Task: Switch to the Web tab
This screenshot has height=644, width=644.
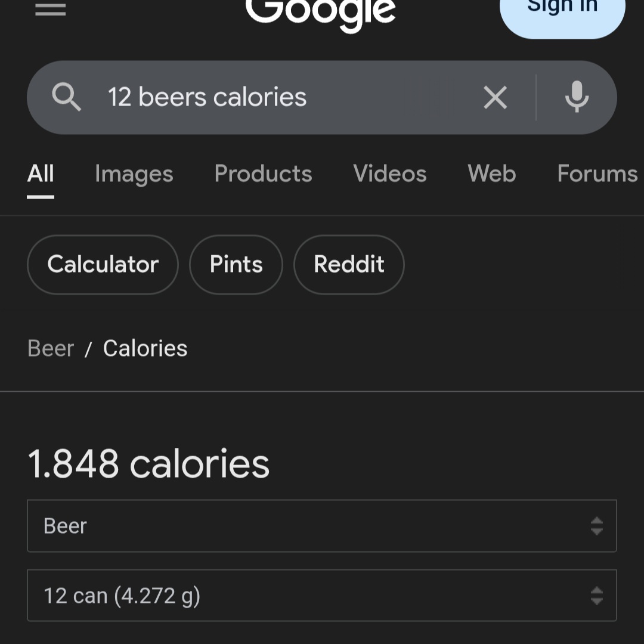Action: (491, 174)
